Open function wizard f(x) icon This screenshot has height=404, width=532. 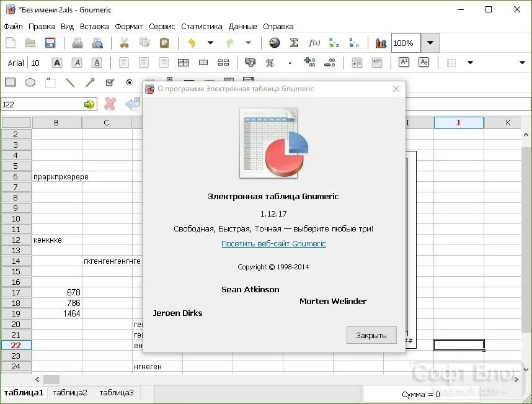(x=314, y=43)
